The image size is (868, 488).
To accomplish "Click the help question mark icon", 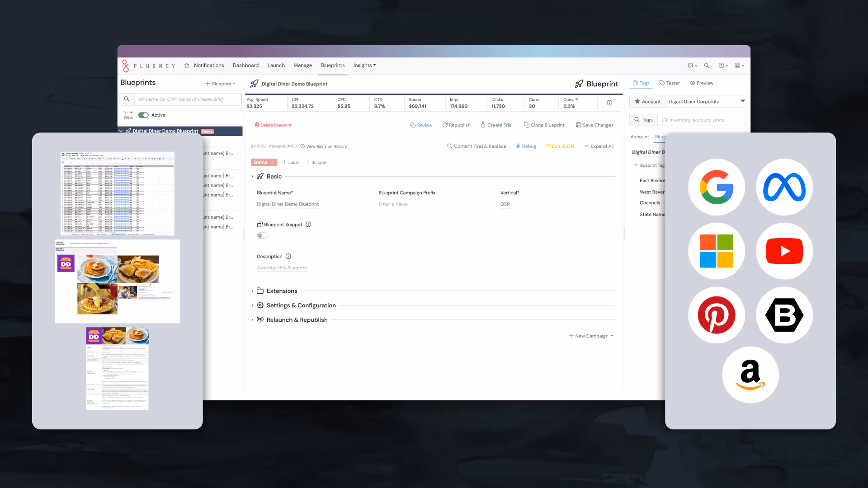I will click(722, 66).
